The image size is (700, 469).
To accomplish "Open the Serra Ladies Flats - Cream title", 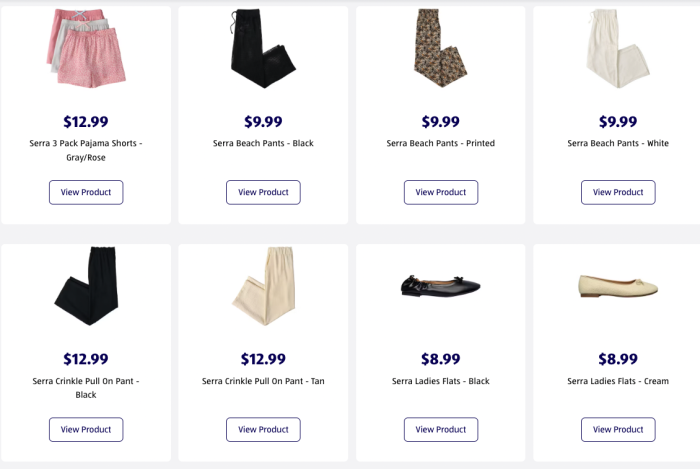I will point(618,381).
